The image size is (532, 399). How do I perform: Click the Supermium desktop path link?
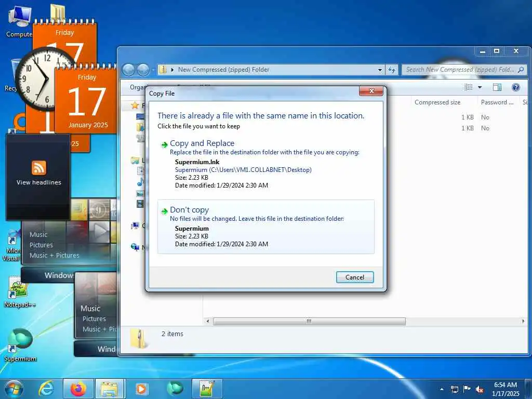[x=243, y=170]
